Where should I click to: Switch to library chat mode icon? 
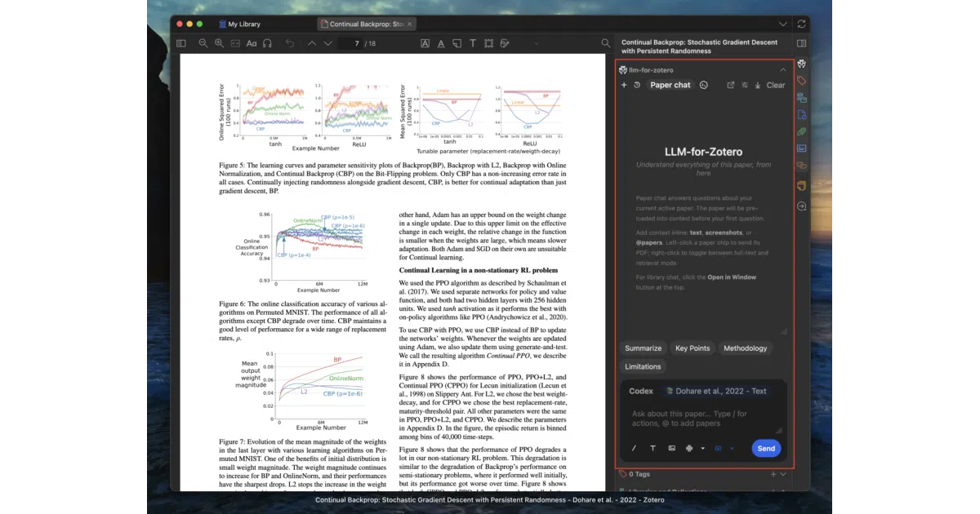coord(704,85)
